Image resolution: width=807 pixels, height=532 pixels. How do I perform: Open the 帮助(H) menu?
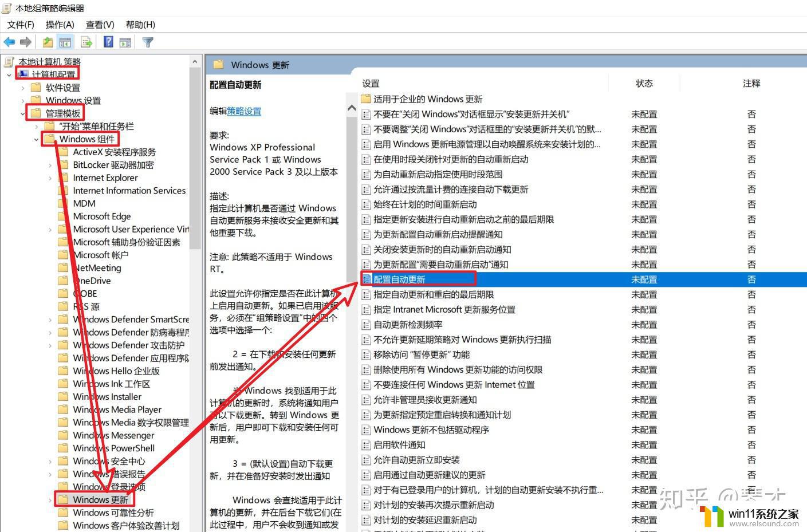[140, 25]
